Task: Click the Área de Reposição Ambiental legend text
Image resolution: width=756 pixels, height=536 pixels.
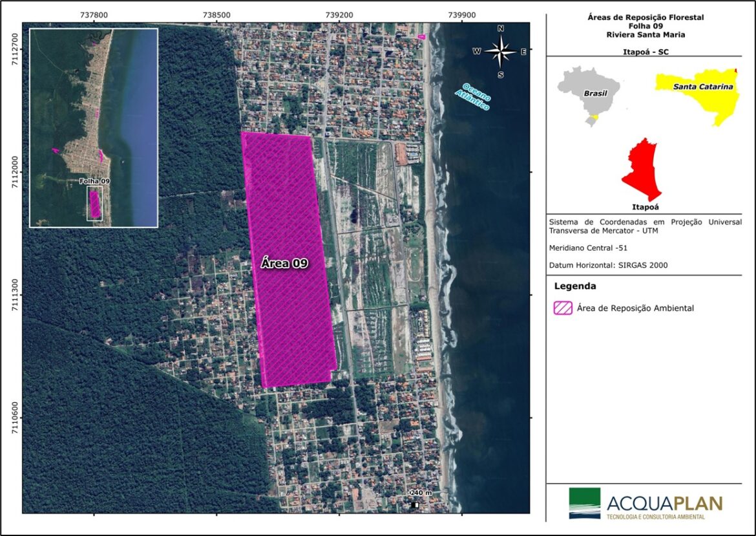Action: [x=636, y=308]
